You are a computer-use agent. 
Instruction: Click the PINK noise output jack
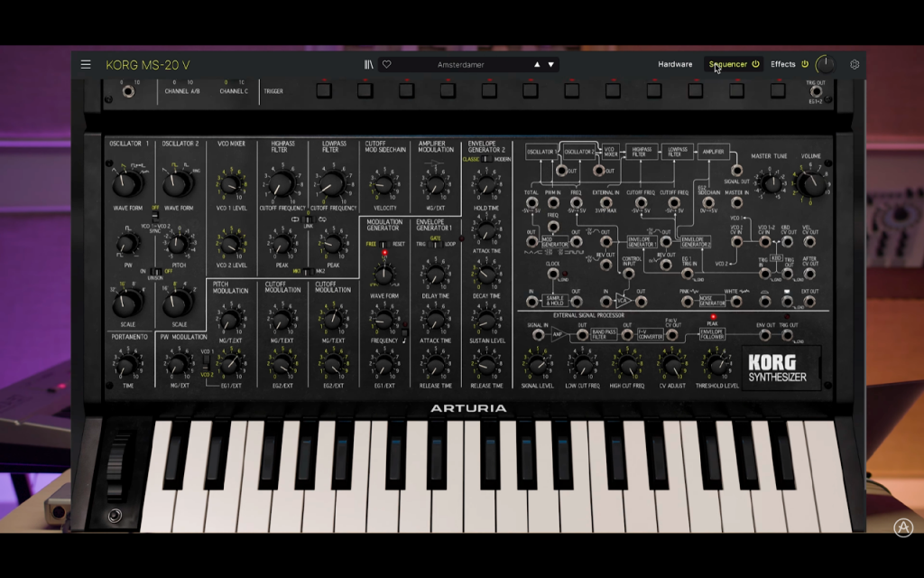(x=687, y=302)
